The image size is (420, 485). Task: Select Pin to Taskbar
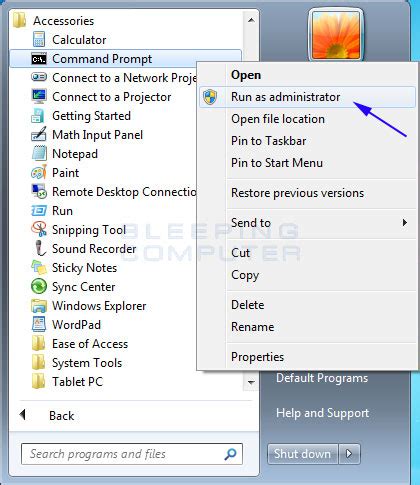(x=268, y=141)
